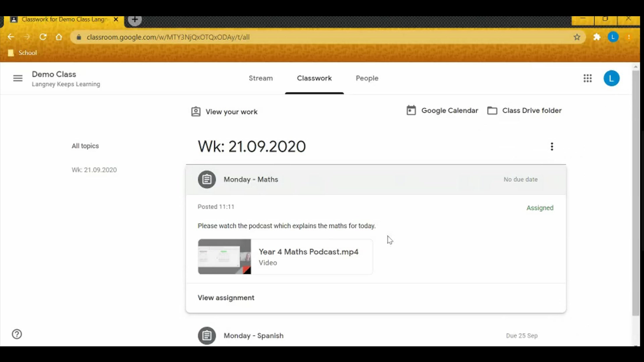
Task: Open Google Calendar
Action: point(442,111)
